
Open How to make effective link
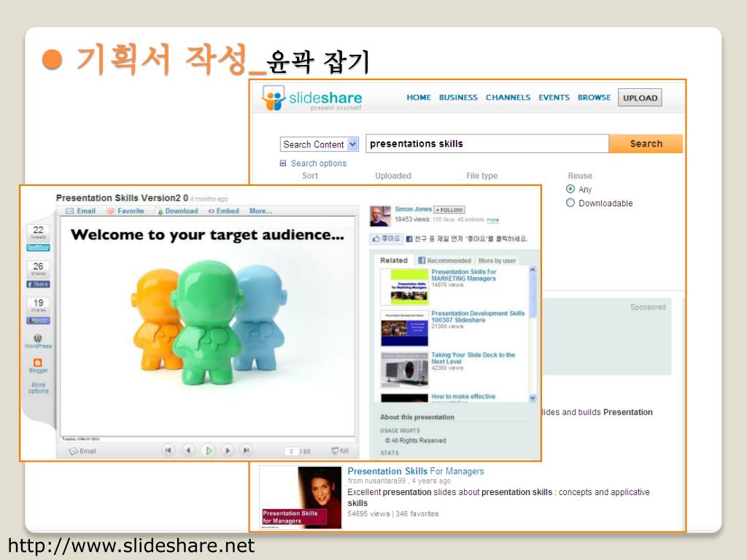tap(463, 396)
